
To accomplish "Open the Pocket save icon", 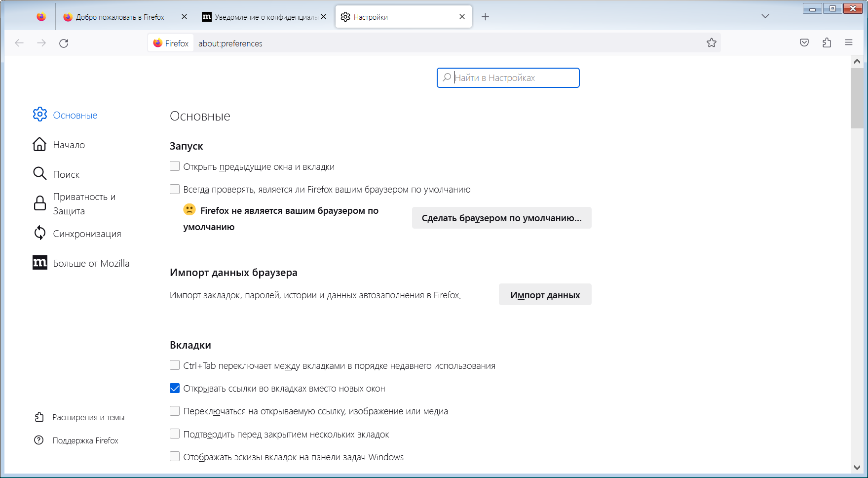I will (x=804, y=43).
